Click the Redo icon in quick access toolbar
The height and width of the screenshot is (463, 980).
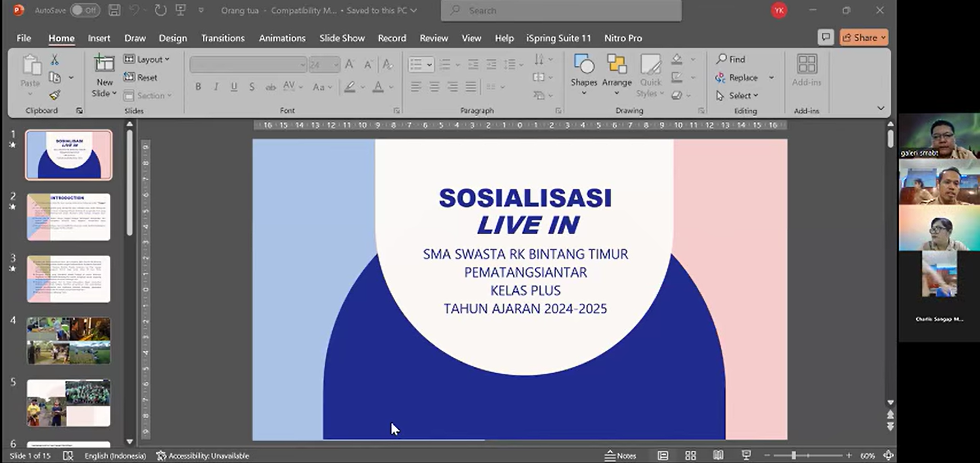[x=160, y=10]
